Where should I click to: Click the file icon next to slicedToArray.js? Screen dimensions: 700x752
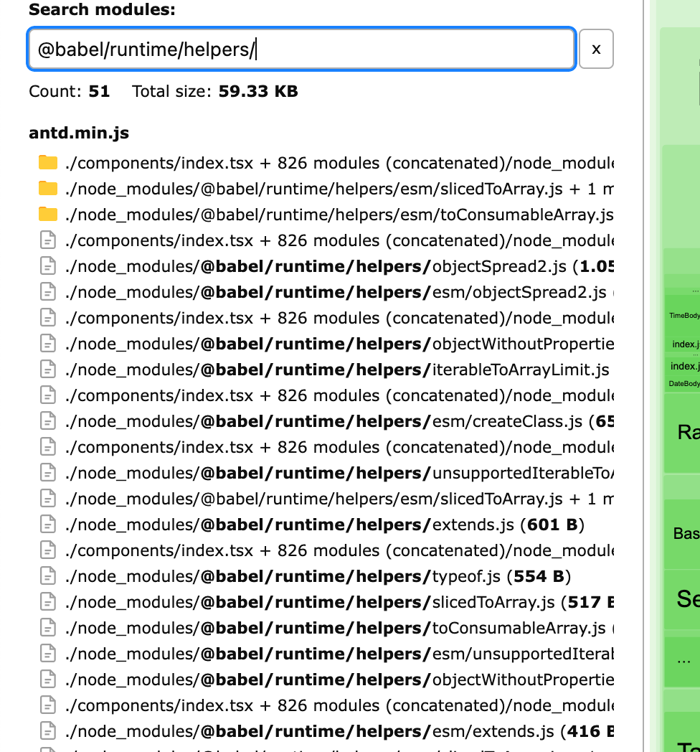click(47, 602)
